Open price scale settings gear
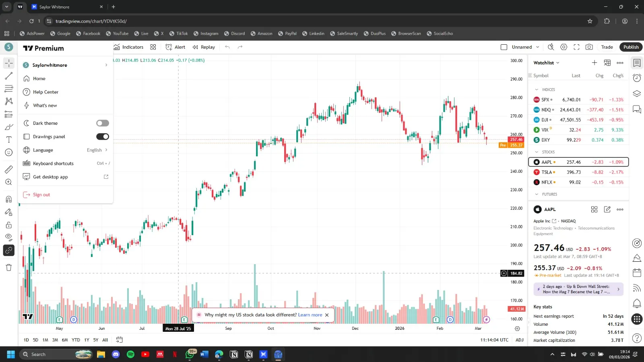This screenshot has width=644, height=362. (517, 329)
